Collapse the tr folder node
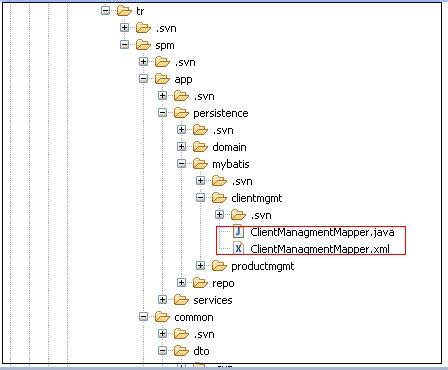 [x=105, y=10]
